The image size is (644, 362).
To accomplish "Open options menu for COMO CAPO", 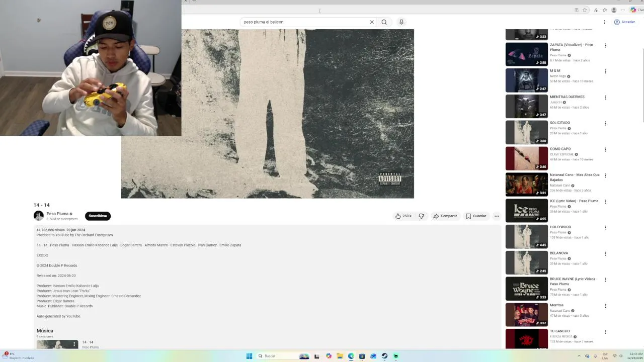I will (x=605, y=150).
